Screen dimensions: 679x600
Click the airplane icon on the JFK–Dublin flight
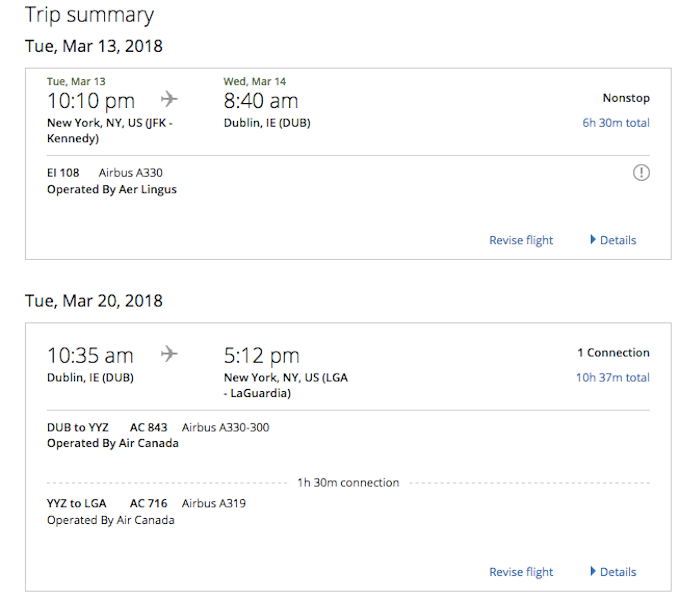pos(169,99)
